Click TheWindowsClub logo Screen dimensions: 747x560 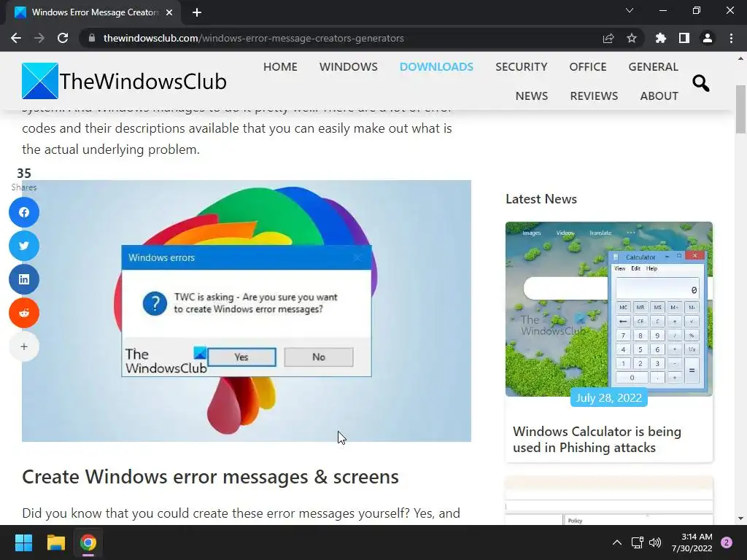[124, 81]
